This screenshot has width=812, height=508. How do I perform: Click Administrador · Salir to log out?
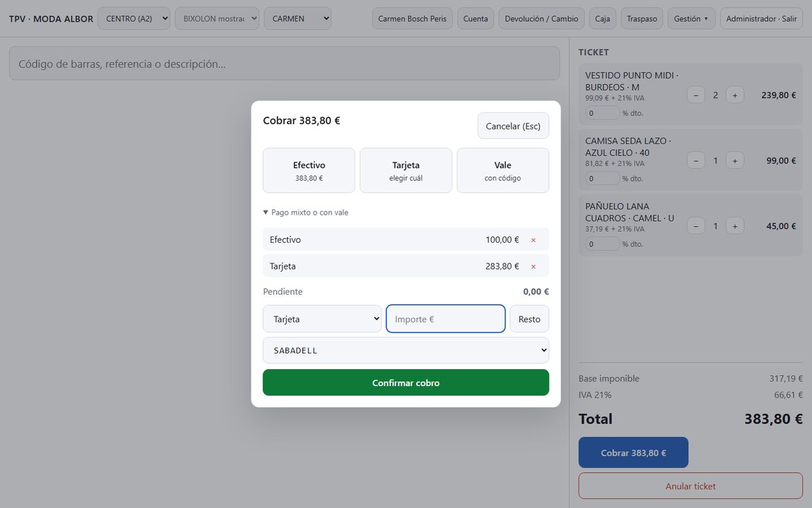(x=761, y=18)
